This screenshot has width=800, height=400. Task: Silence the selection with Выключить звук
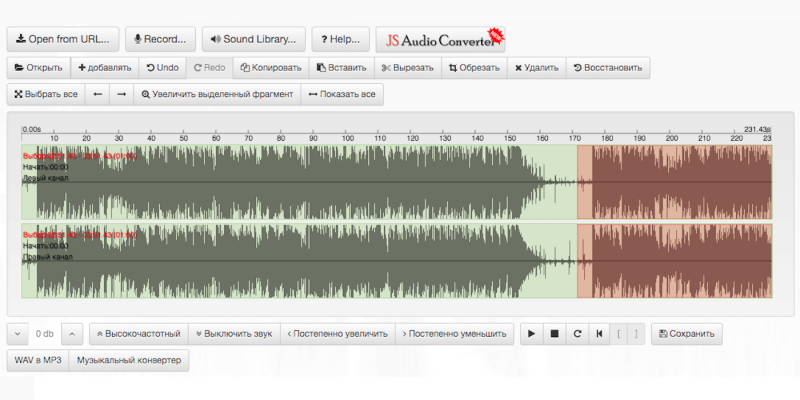coord(234,334)
